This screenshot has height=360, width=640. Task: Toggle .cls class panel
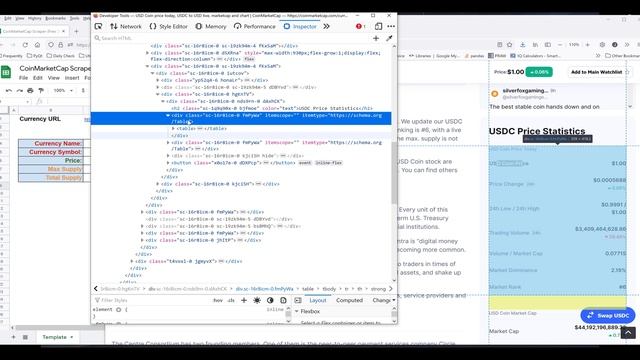click(231, 300)
